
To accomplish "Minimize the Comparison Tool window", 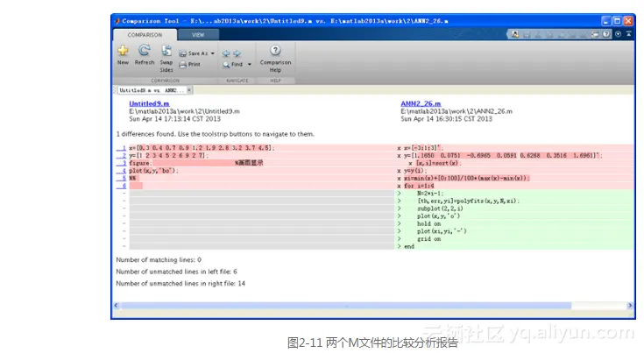I will point(606,20).
